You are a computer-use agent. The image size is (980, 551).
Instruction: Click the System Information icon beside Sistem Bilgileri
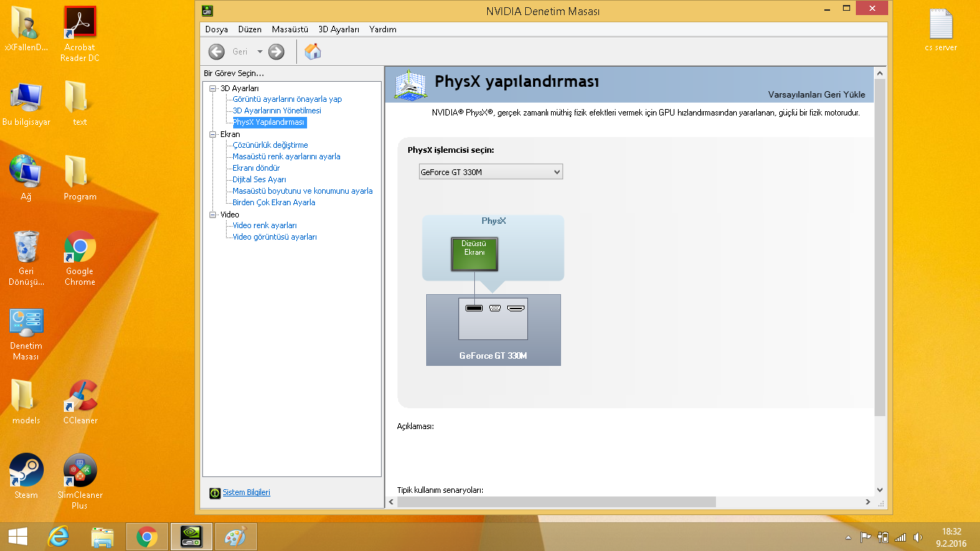coord(215,493)
